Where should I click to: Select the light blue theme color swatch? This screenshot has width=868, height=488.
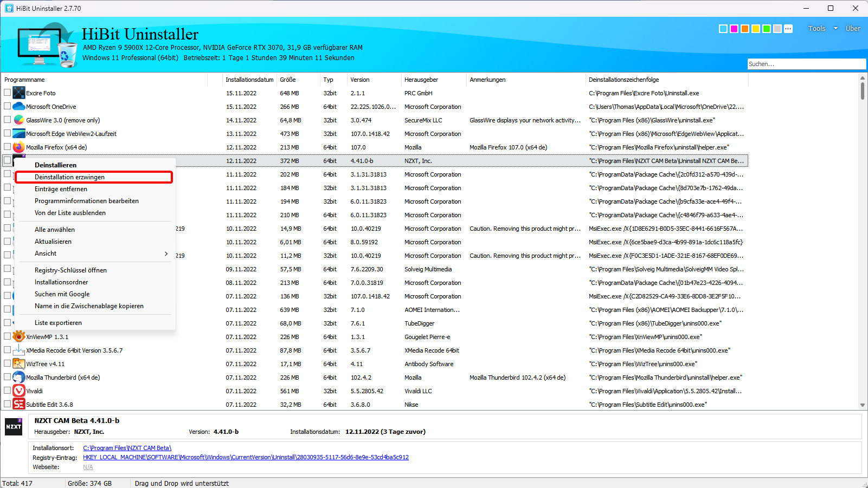coord(723,29)
